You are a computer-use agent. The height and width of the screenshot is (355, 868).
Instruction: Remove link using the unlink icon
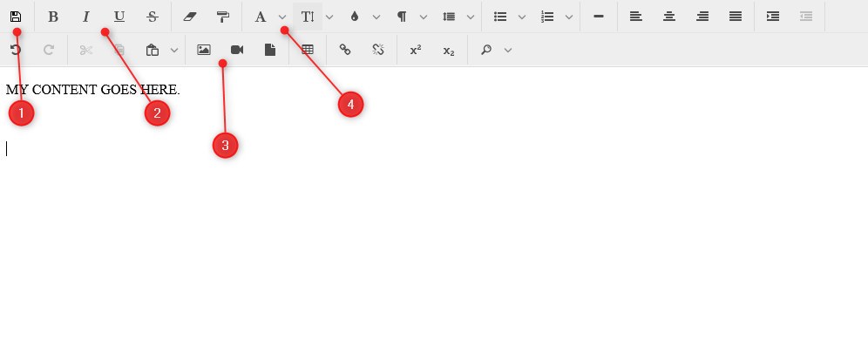pyautogui.click(x=378, y=51)
